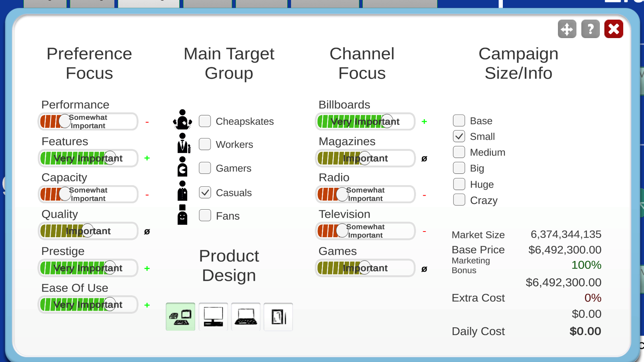Click the green plus next to Ease Of Use

[x=147, y=305]
